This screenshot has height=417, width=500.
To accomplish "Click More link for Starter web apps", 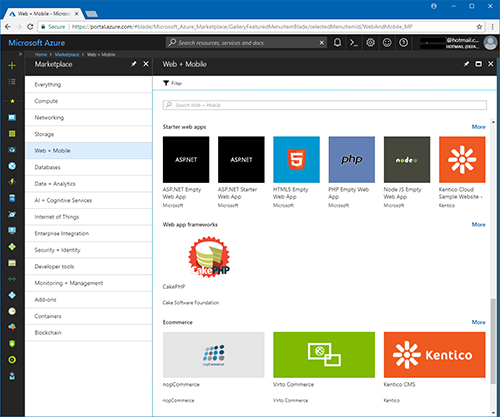I will coord(478,127).
